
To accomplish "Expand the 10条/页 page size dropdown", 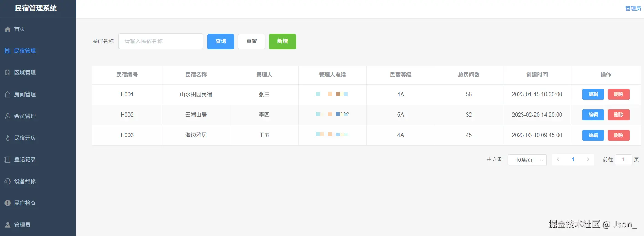I will point(527,160).
